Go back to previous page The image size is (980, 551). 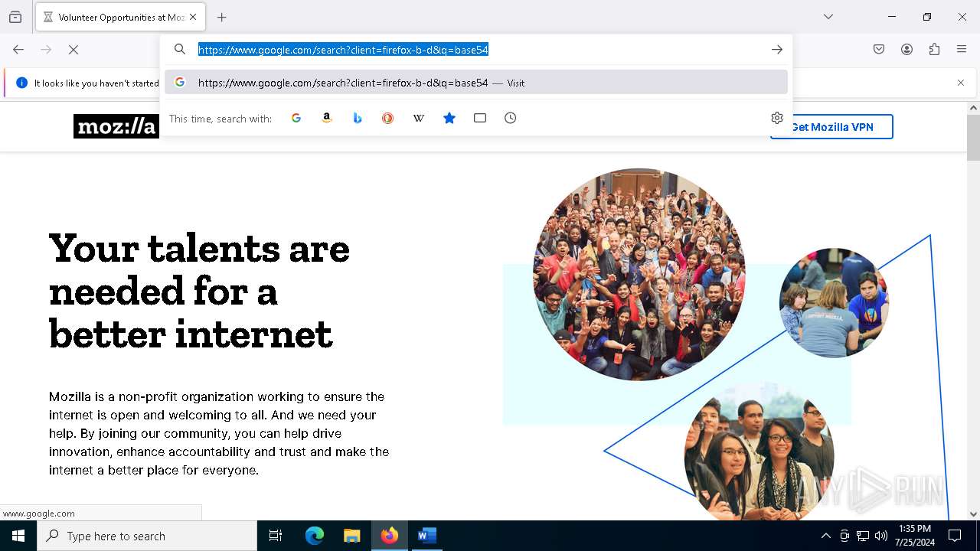click(18, 50)
